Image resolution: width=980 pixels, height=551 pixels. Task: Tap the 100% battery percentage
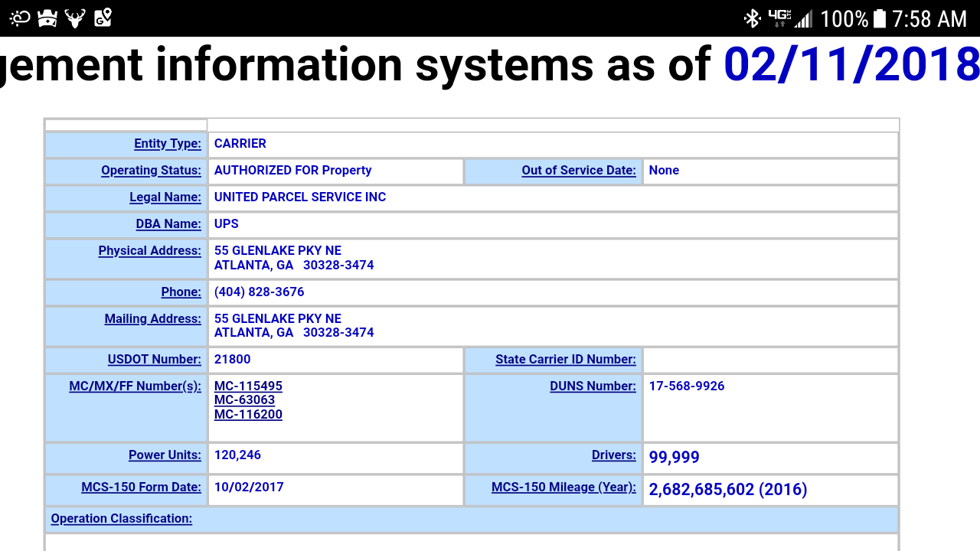tap(844, 18)
